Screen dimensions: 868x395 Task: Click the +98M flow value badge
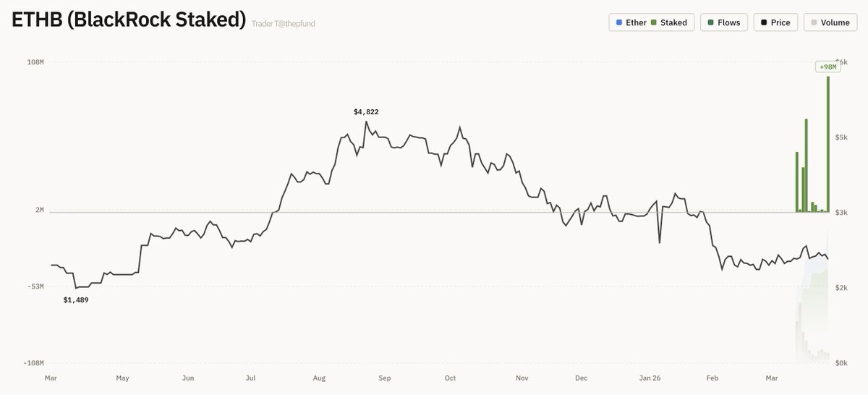tap(827, 67)
